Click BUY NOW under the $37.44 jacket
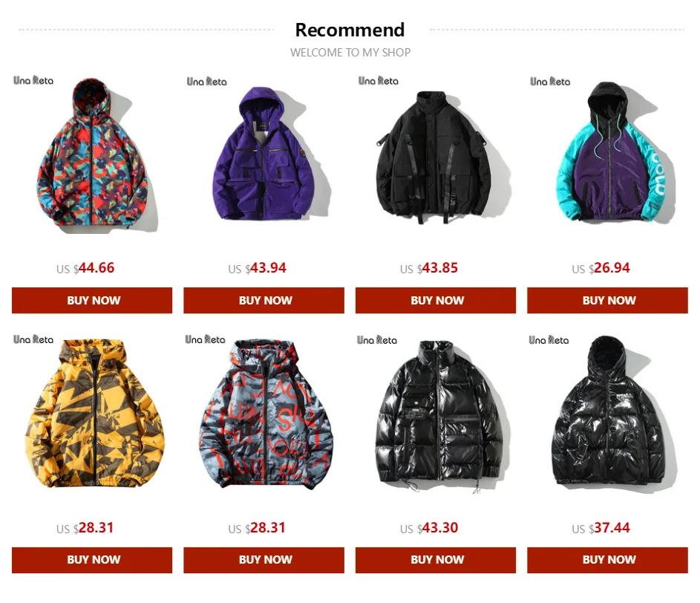 608,560
